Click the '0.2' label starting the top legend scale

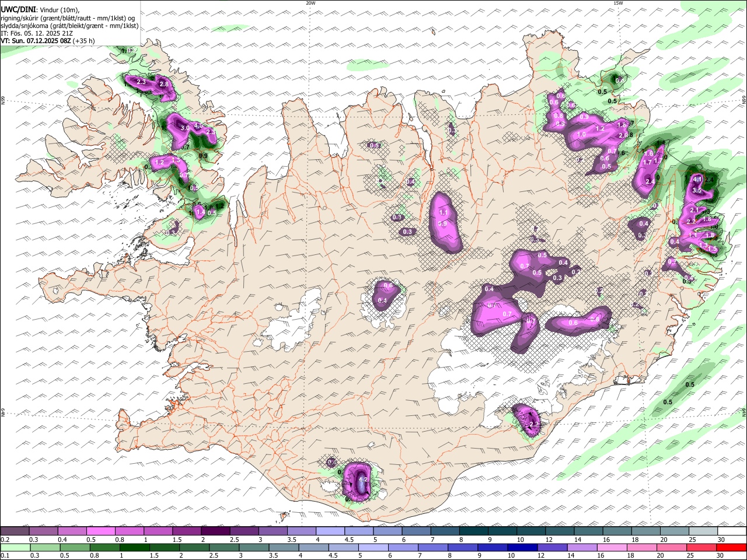tap(5, 540)
